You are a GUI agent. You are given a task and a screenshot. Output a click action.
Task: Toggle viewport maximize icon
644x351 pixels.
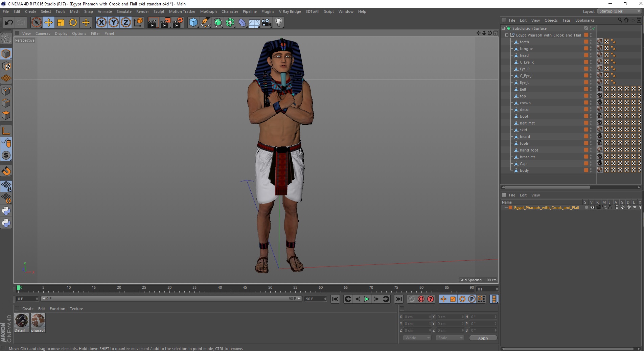[x=496, y=33]
